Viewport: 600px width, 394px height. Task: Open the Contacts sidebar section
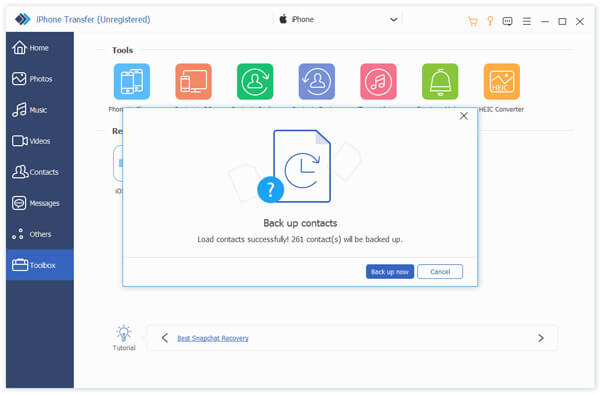(40, 172)
